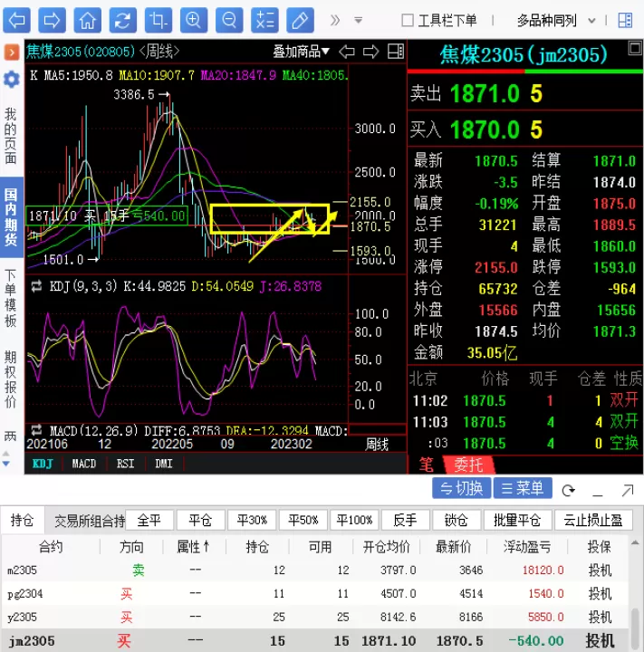
Task: Click the refresh toolbar icon
Action: click(x=122, y=20)
